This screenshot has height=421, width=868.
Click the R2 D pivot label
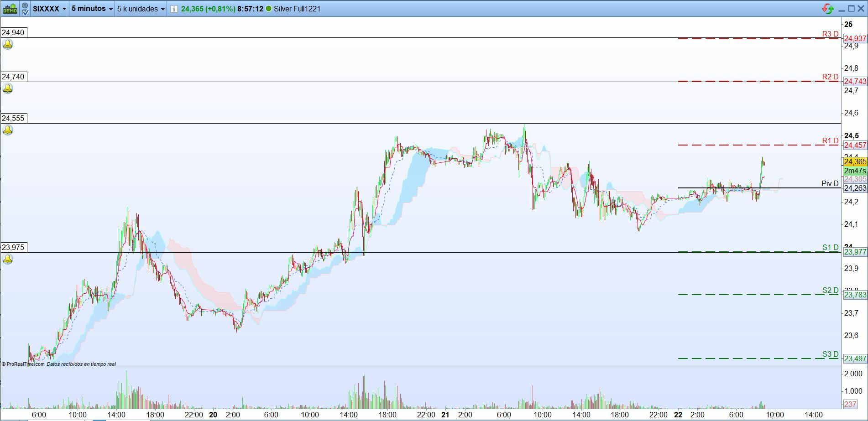tap(830, 77)
